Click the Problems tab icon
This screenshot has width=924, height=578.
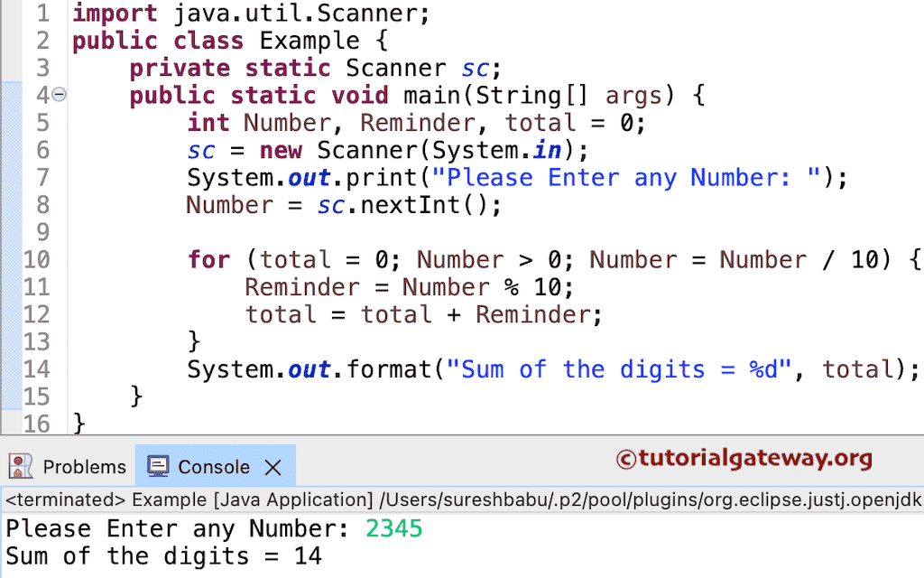point(20,466)
